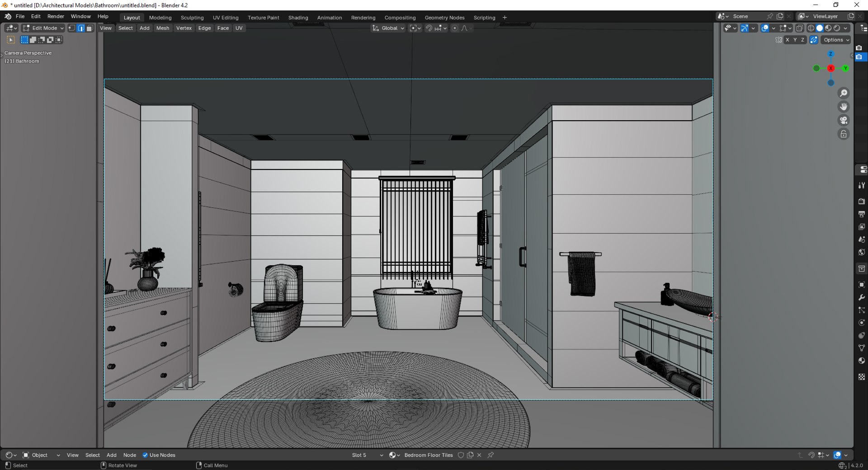Switch to wireframe viewport shading
The image size is (868, 470).
coord(811,28)
